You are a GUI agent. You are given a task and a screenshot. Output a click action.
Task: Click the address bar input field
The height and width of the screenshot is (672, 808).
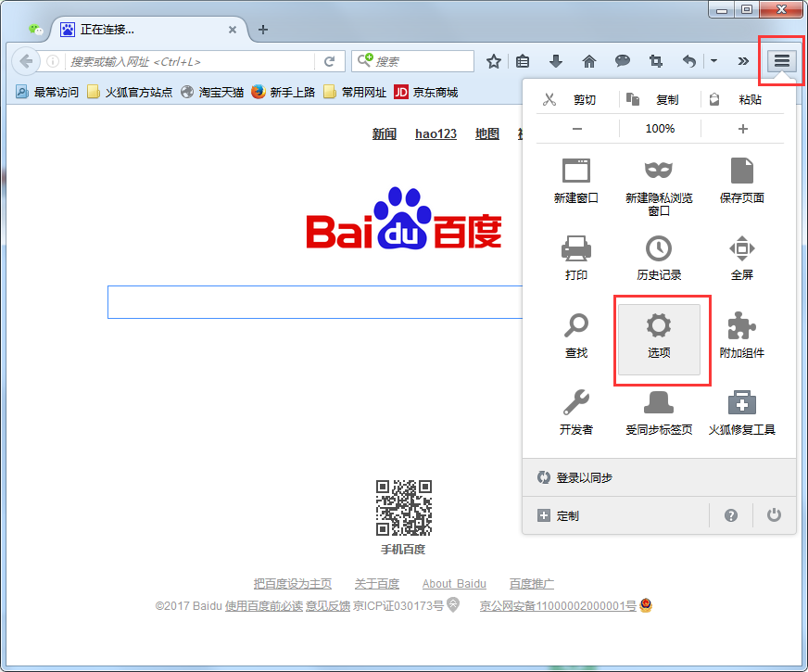[x=190, y=62]
